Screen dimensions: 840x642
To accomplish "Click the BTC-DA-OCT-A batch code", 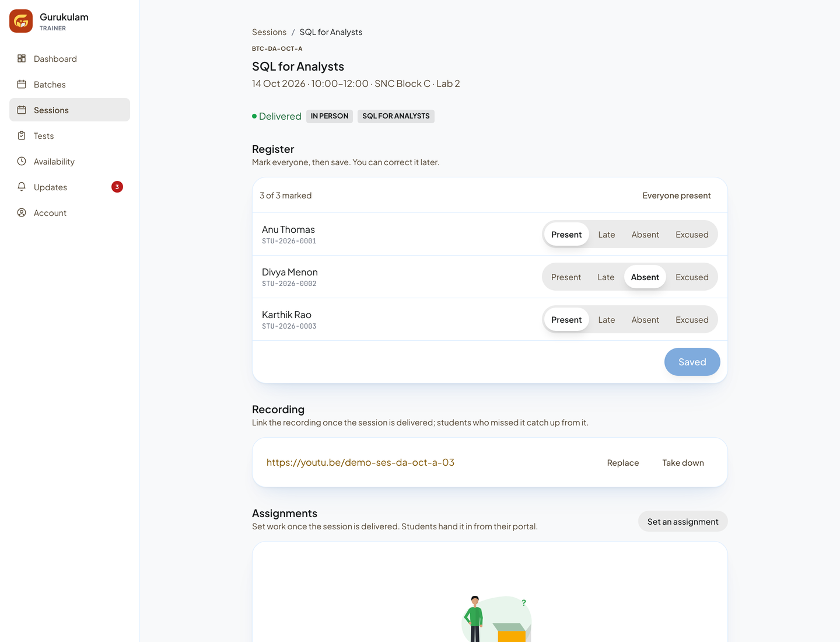I will (277, 48).
